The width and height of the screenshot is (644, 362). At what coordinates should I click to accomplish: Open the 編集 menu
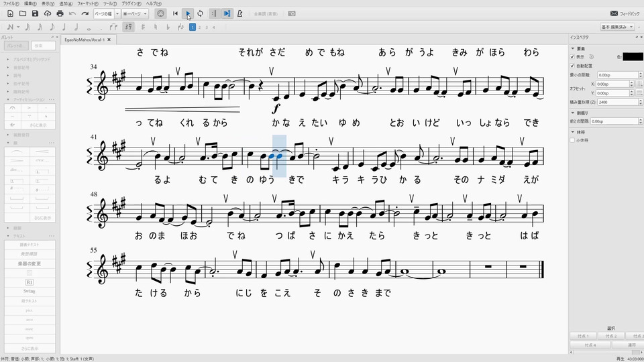[30, 4]
